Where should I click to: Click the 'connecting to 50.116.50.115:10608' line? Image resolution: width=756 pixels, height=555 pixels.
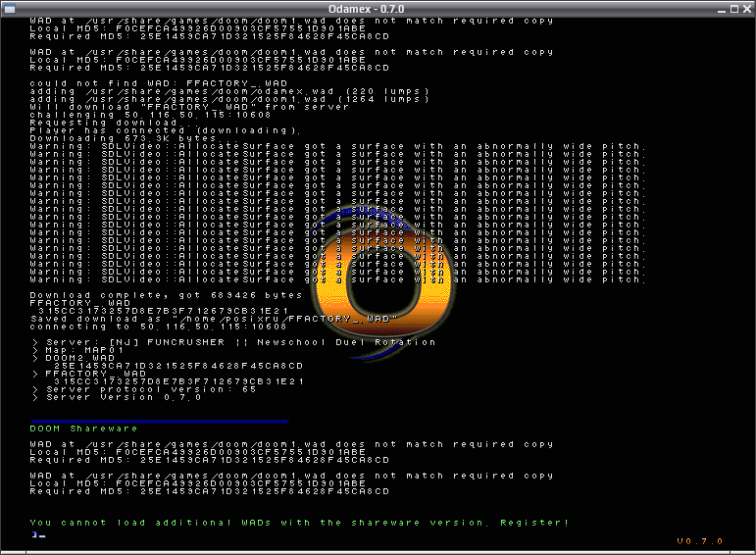tap(158, 327)
